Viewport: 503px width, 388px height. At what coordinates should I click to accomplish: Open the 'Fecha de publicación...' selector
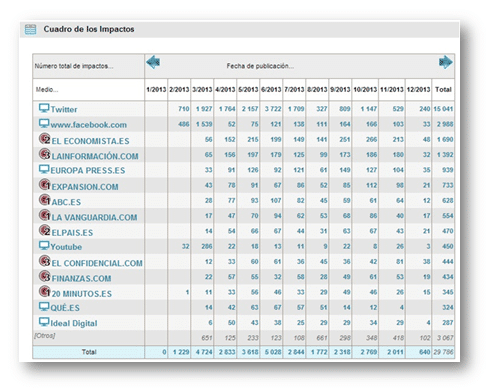pos(260,66)
